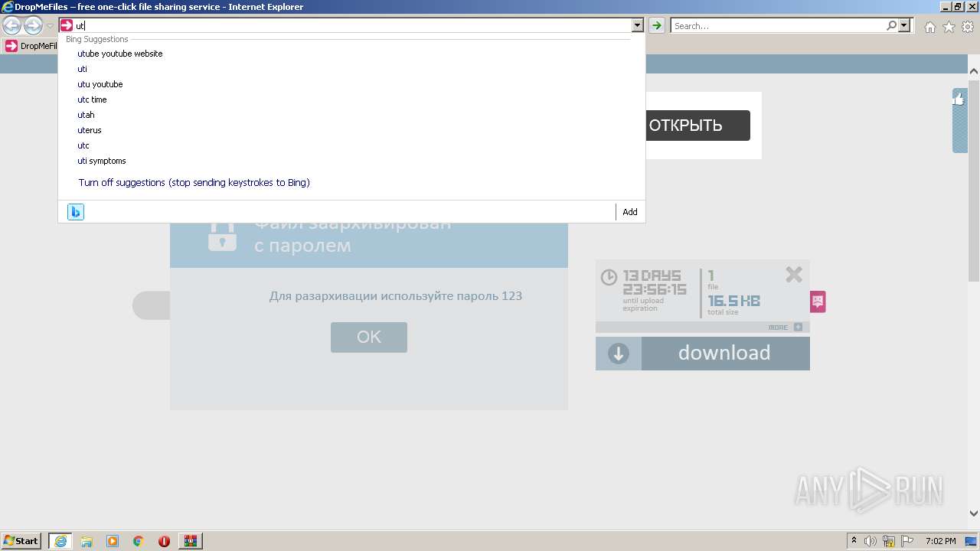
Task: Click the page scroll up arrow
Action: pyautogui.click(x=974, y=71)
